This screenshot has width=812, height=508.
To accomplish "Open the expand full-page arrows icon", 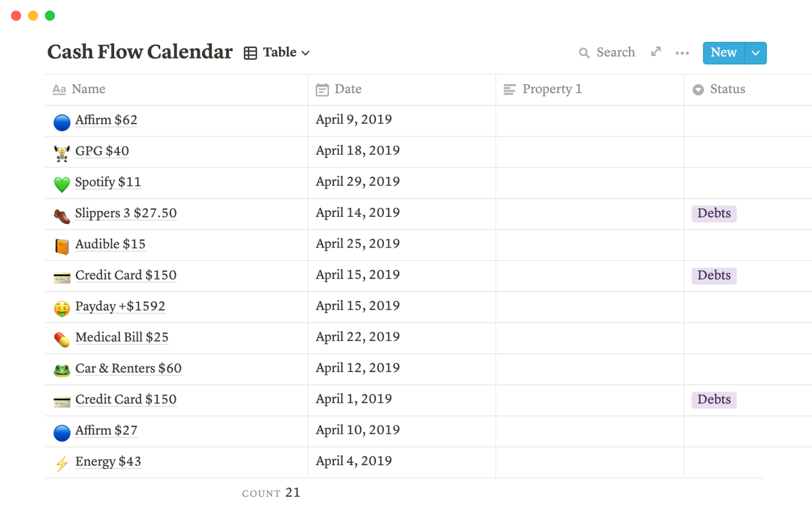I will click(x=656, y=52).
